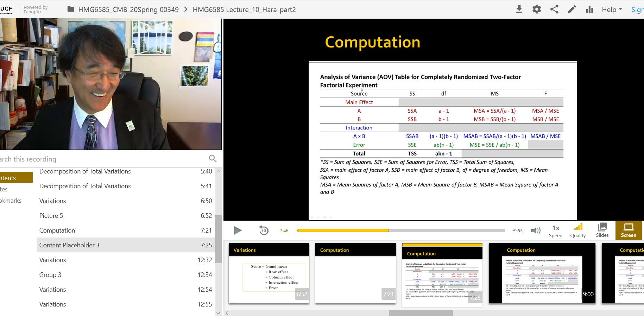Toggle the Slides view
The width and height of the screenshot is (644, 316).
tap(602, 230)
